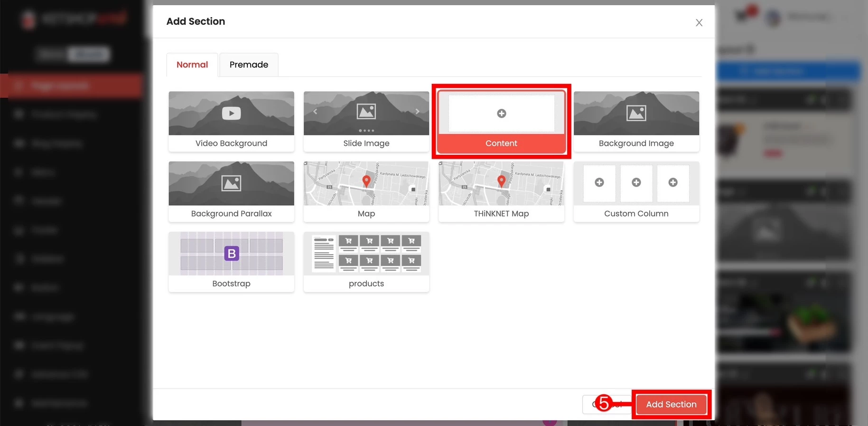Click the red pin on Map tile

(x=366, y=180)
